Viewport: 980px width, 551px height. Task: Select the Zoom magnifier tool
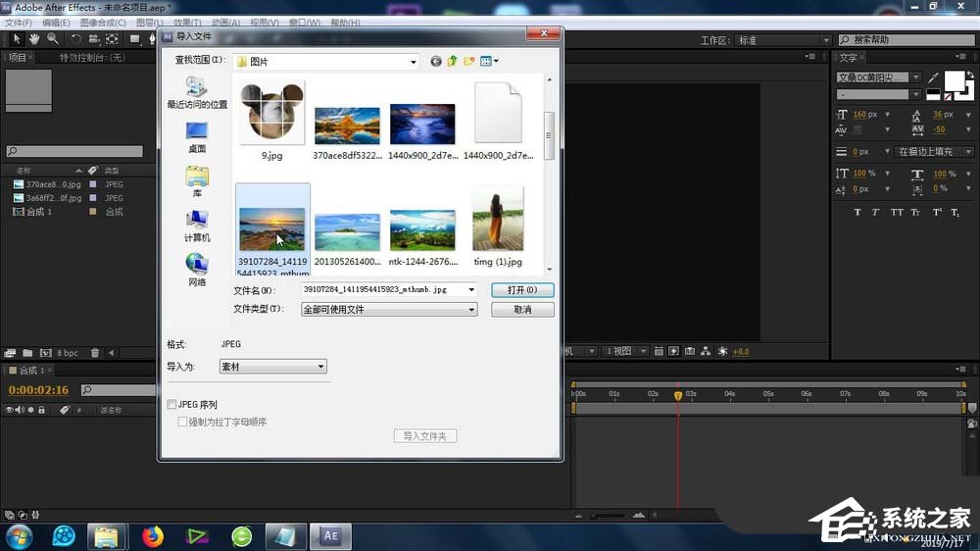[52, 39]
